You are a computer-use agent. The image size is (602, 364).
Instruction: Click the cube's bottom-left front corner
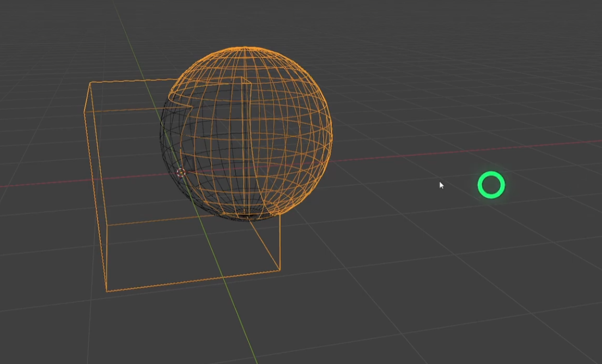coord(107,291)
